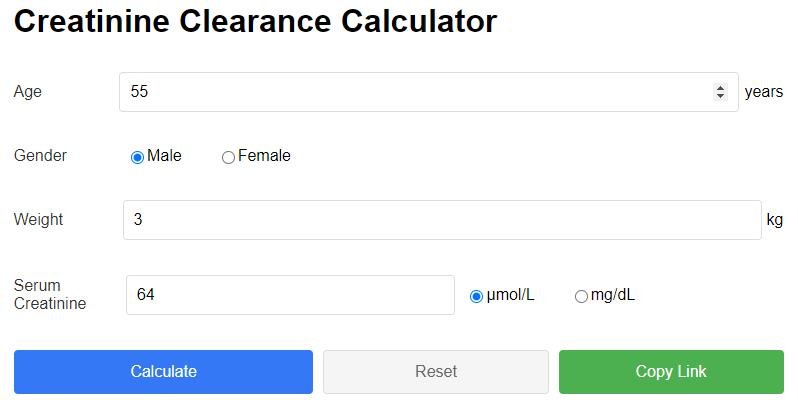Click the 'Gender' field label

(x=40, y=156)
